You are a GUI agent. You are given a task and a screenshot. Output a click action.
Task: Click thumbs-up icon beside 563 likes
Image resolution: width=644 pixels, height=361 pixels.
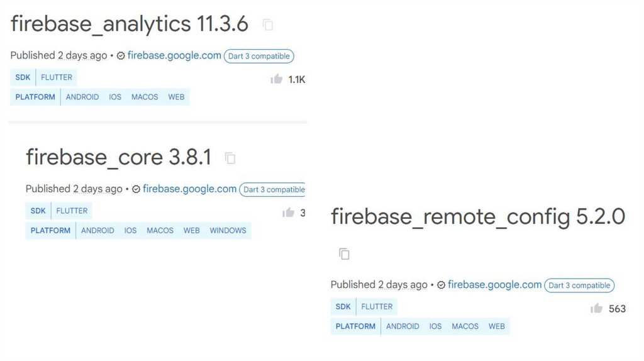coord(596,309)
